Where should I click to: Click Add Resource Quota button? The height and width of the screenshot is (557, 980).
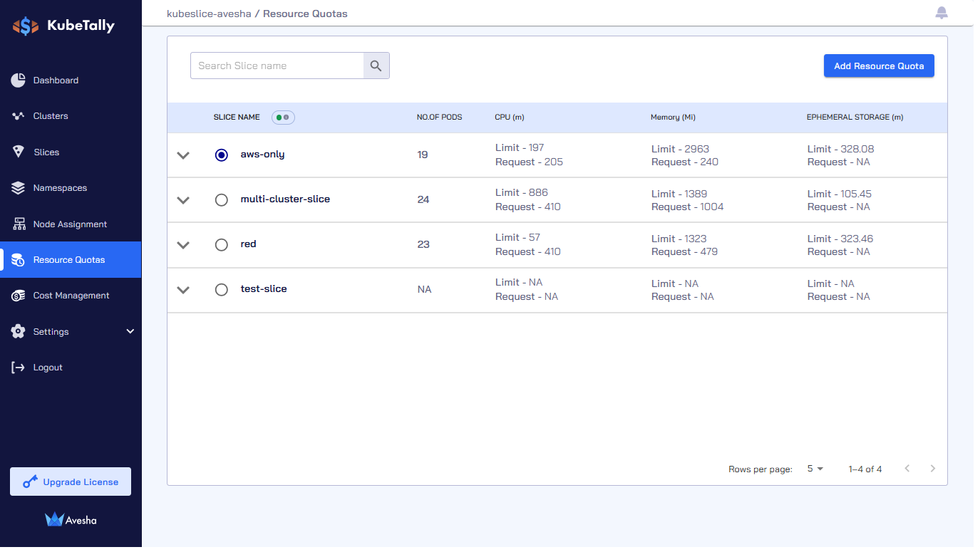[879, 66]
